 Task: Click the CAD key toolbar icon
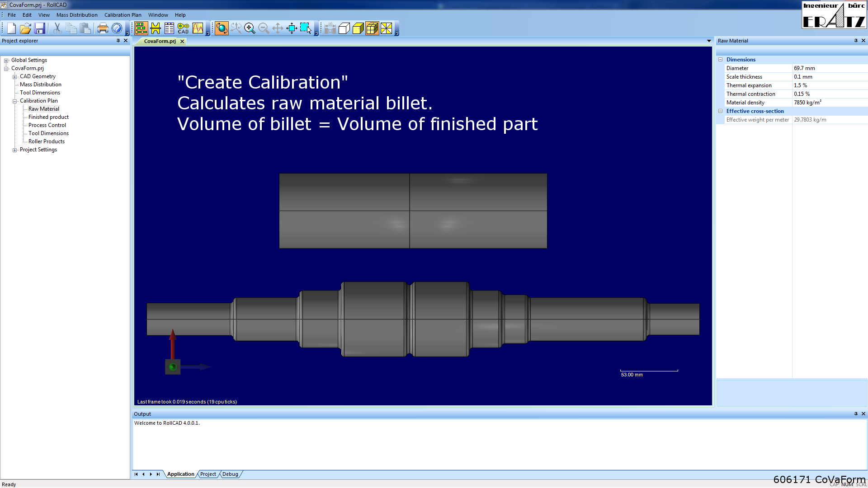tap(183, 28)
